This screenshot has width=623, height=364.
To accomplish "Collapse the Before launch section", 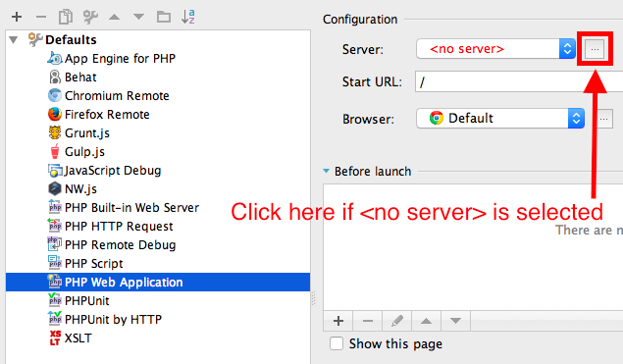I will coord(326,172).
